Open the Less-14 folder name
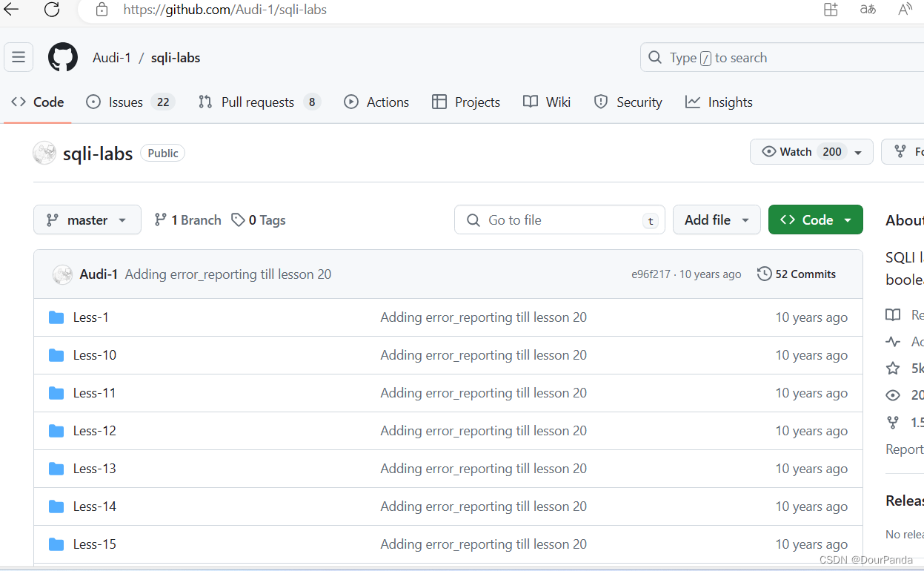 click(x=95, y=506)
